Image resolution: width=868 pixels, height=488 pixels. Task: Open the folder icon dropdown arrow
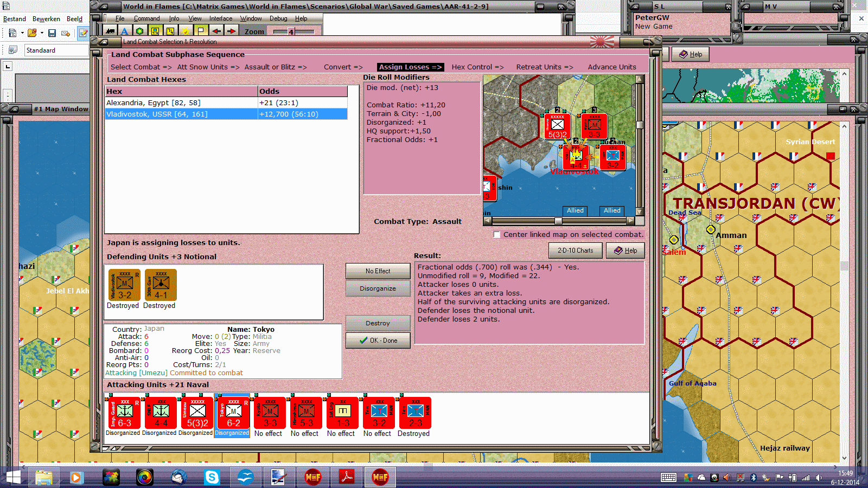point(42,33)
